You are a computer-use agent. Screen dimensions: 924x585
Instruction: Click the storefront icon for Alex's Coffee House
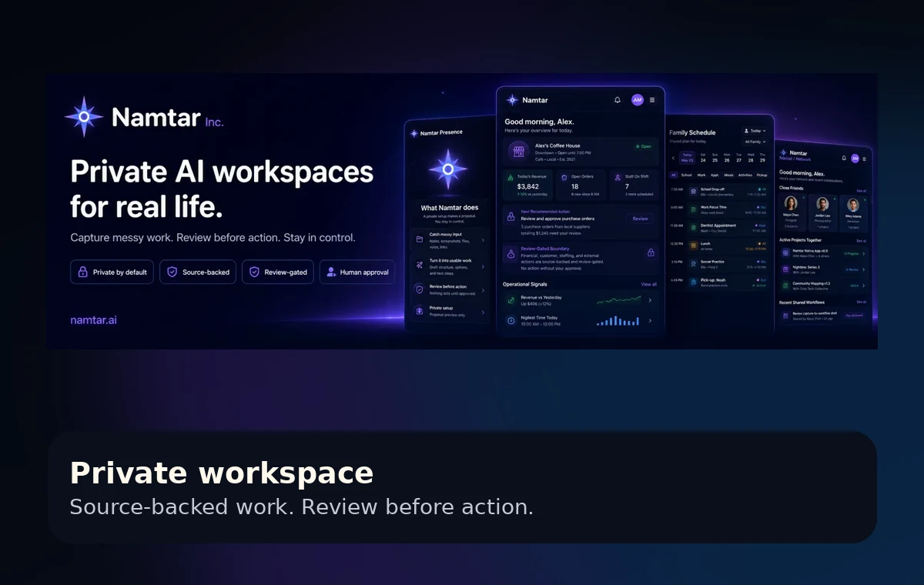(518, 151)
